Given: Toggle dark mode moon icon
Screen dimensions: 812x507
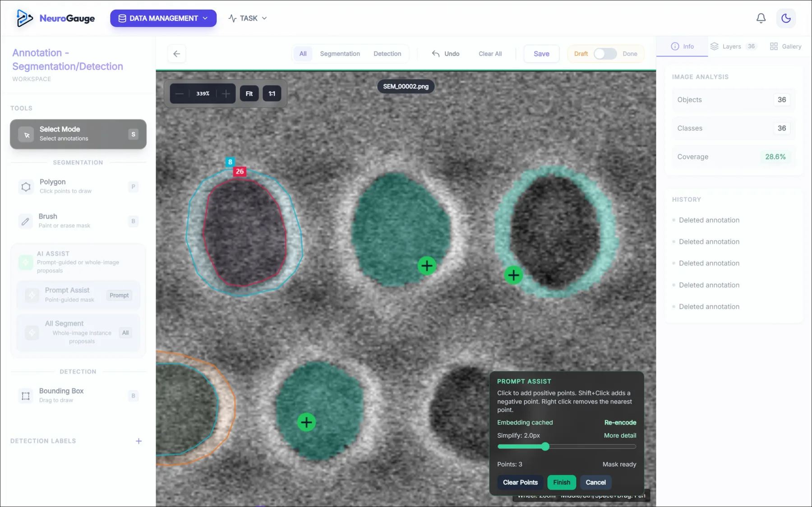Looking at the screenshot, I should 786,18.
